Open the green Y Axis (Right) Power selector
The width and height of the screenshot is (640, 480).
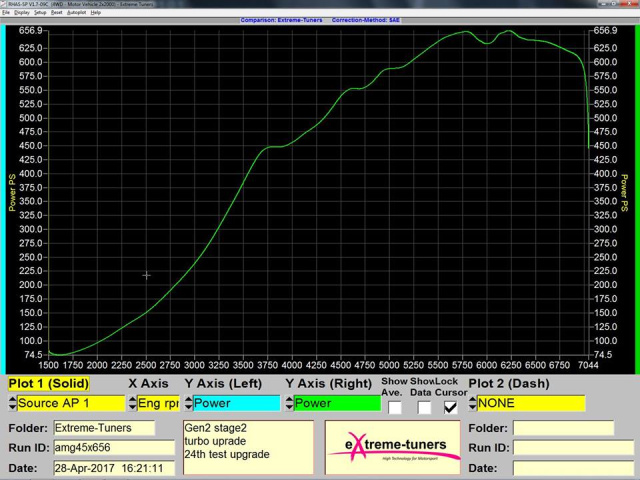(337, 404)
